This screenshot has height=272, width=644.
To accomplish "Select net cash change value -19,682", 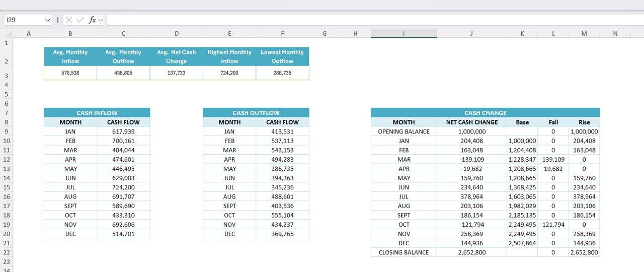I will coord(471,169).
